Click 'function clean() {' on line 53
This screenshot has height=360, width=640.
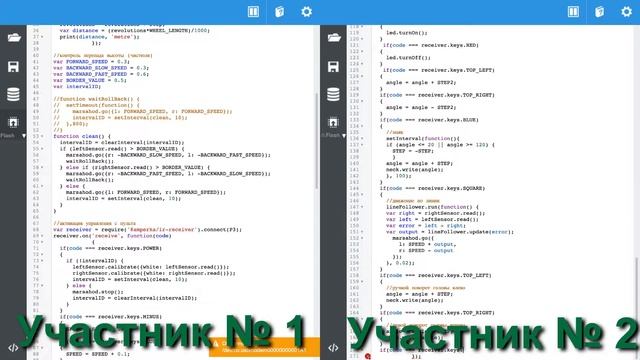(82, 136)
